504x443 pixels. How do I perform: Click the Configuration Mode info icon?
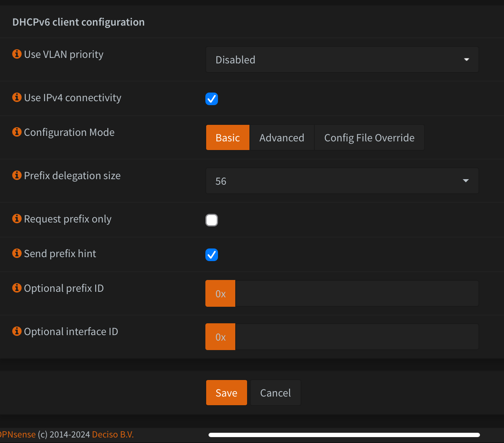pos(17,132)
